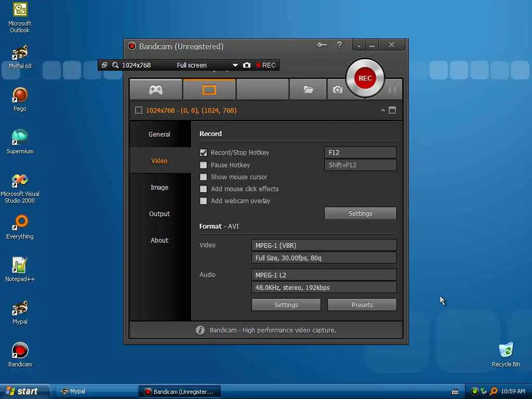Click the window square icon beside the up arrow
This screenshot has height=399, width=532.
[x=392, y=110]
